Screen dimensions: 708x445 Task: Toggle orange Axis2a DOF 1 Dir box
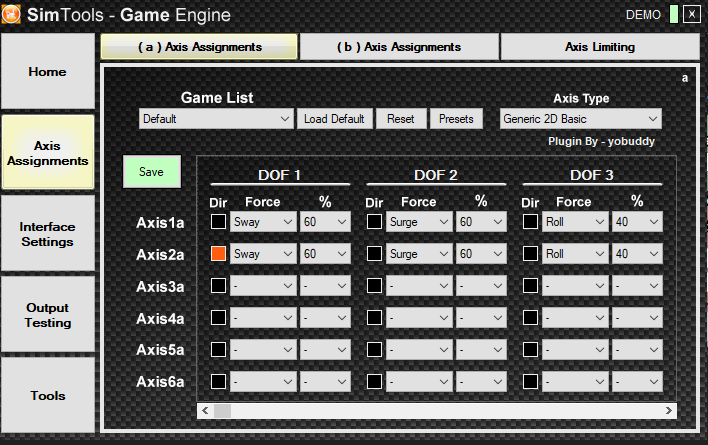219,254
